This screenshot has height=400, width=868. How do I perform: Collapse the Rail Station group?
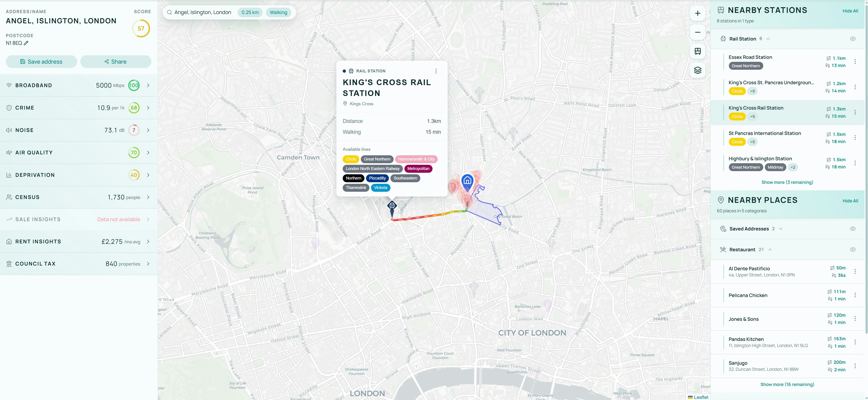[x=768, y=39]
